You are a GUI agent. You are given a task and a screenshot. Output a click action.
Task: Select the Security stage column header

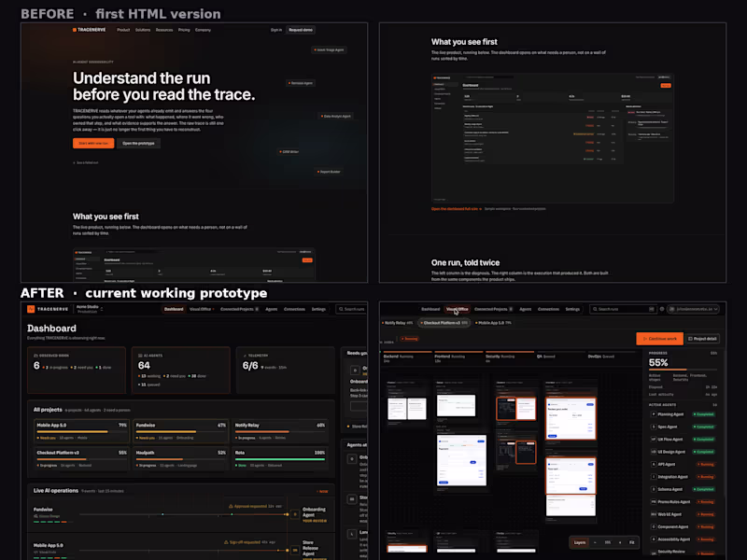509,357
